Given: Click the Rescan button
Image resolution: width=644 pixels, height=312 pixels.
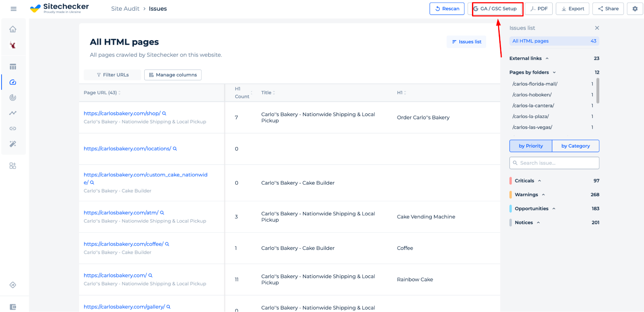Looking at the screenshot, I should coord(447,9).
